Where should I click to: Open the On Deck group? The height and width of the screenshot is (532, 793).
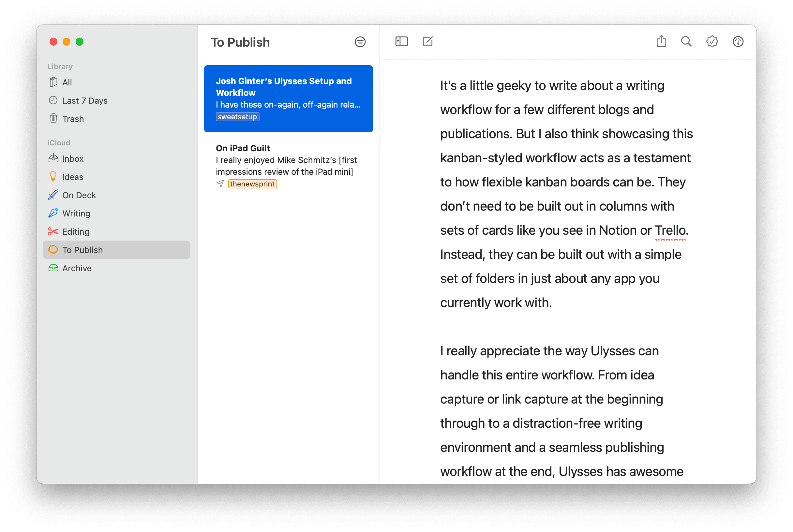pyautogui.click(x=116, y=195)
